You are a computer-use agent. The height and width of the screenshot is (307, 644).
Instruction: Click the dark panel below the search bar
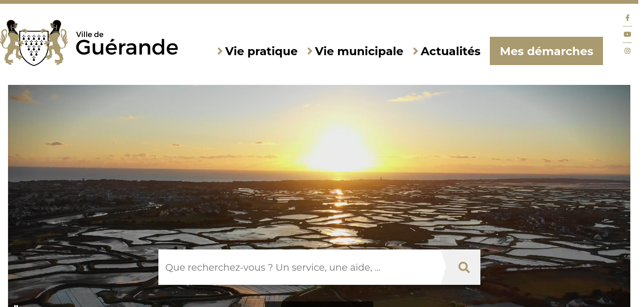coord(319,304)
